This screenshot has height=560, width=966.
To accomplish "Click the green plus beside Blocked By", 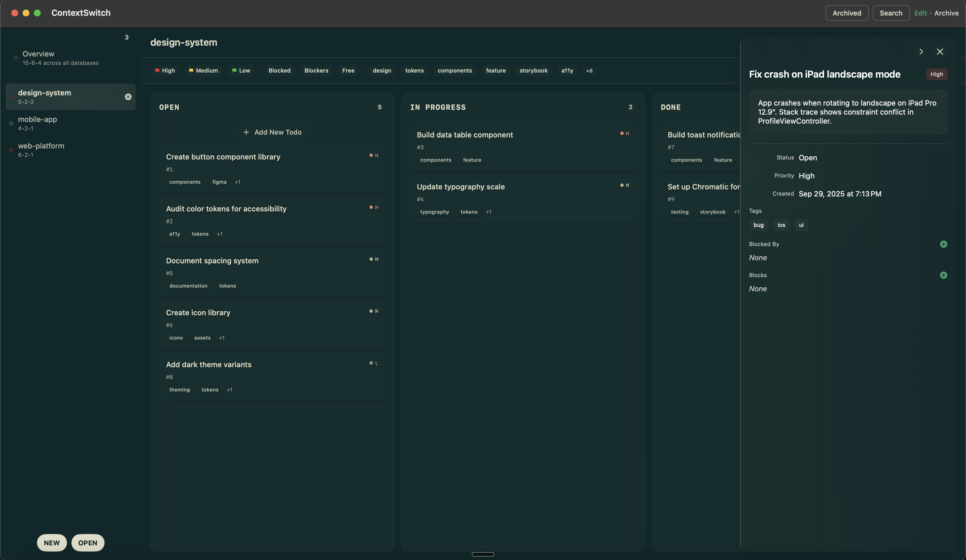I will [x=944, y=244].
